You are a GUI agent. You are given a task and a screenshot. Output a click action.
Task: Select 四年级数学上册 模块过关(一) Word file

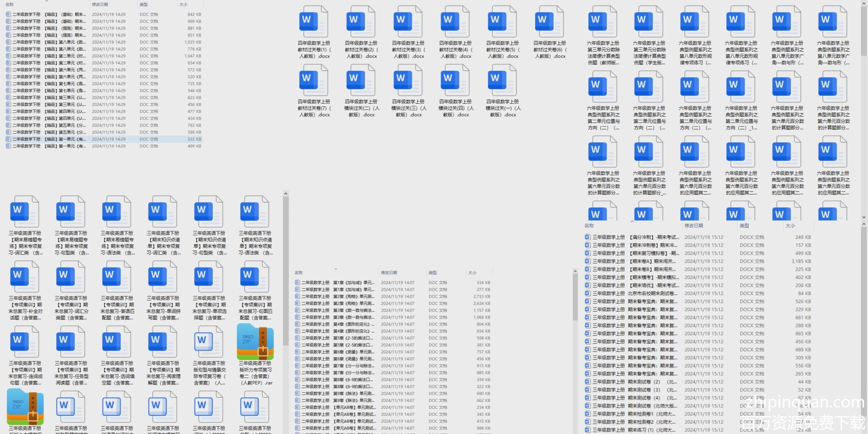pos(502,80)
